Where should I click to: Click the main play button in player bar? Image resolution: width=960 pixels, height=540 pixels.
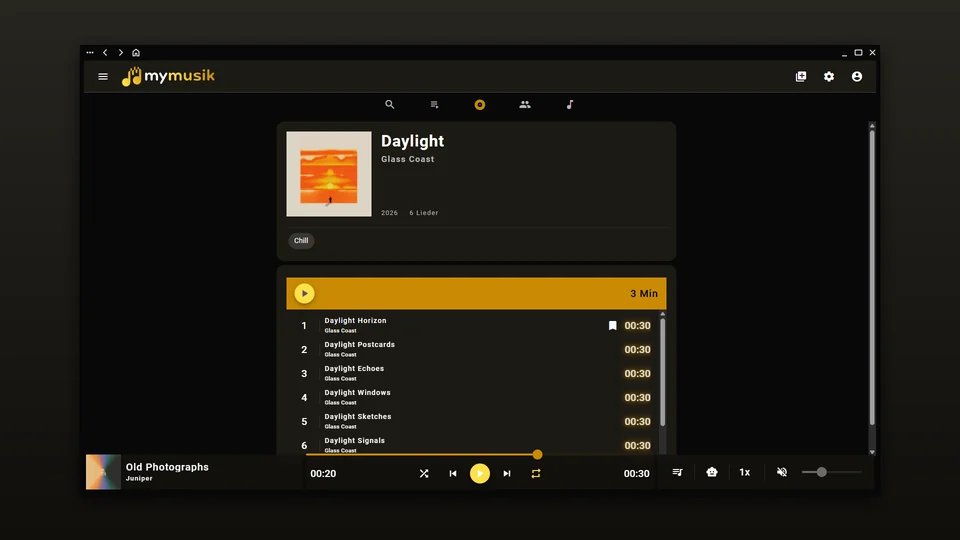[480, 473]
